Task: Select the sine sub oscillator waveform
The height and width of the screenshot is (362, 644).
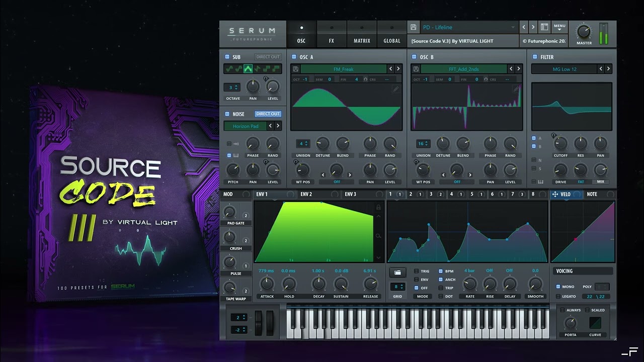Action: pos(230,69)
